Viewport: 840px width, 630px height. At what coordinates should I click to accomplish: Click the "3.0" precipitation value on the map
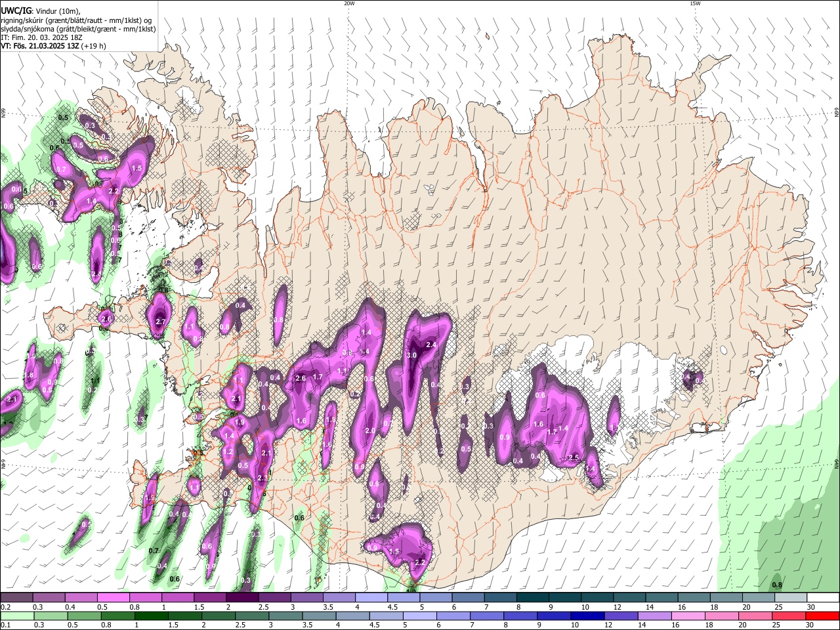point(411,355)
